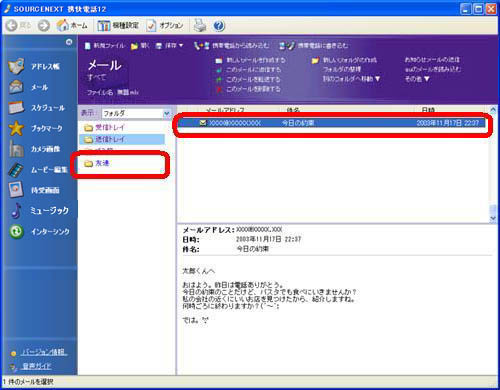Click the mail list scrollbar down arrow
500x390 pixels.
493,218
